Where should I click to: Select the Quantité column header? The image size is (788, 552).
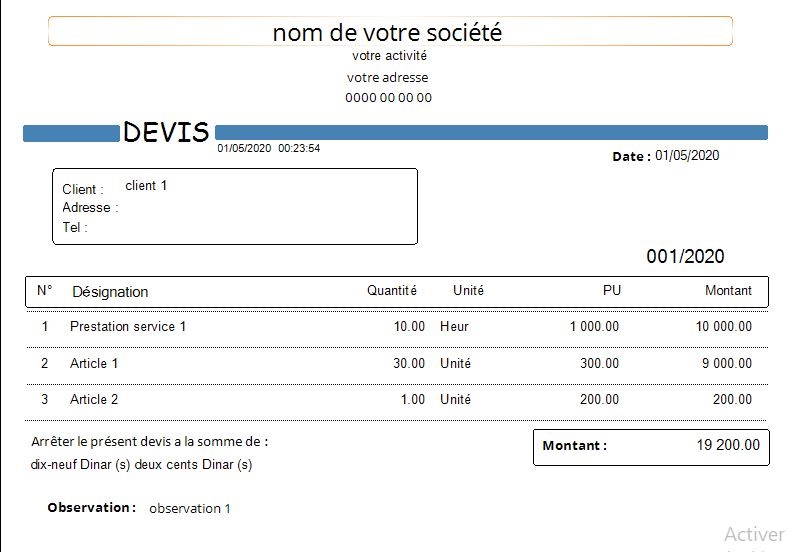(391, 291)
